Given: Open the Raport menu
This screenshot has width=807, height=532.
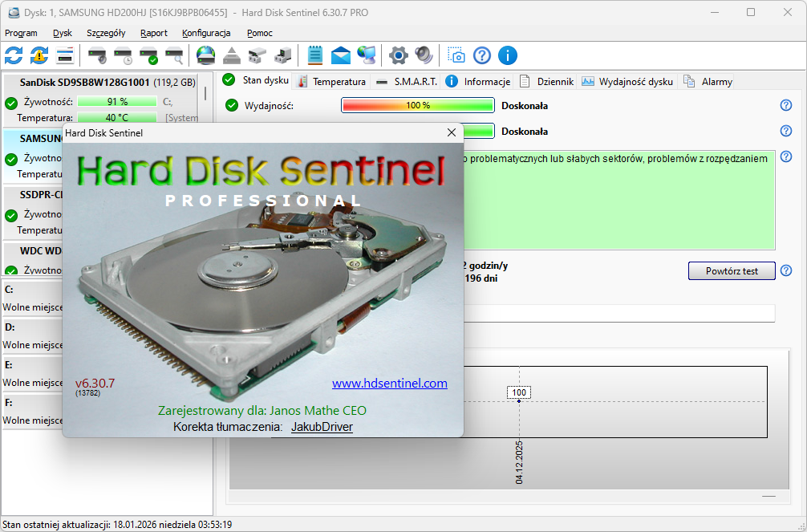Looking at the screenshot, I should (x=154, y=33).
